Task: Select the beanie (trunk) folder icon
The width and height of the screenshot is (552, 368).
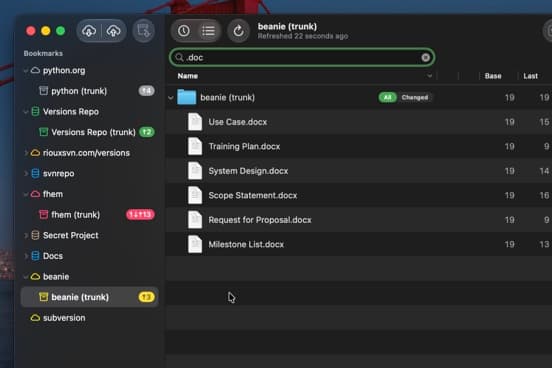Action: (x=187, y=97)
